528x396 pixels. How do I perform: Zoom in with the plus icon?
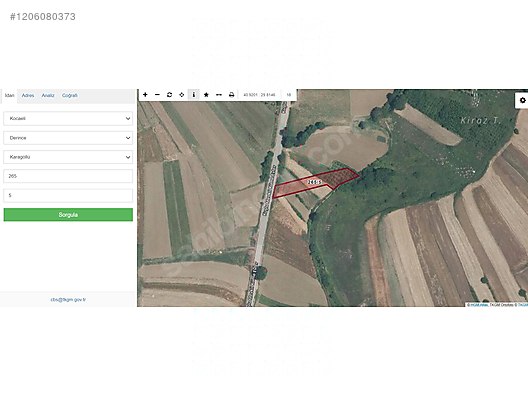pos(145,95)
